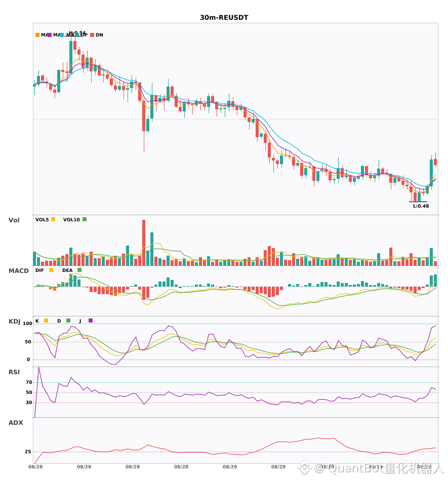This screenshot has height=481, width=448.
Task: Click the RSI axis value 30
Action: 29,403
